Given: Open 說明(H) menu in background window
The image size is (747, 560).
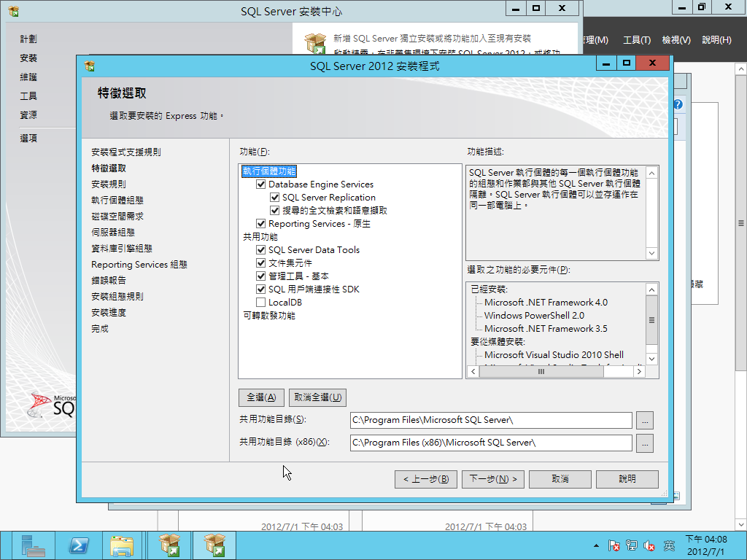Looking at the screenshot, I should click(716, 40).
